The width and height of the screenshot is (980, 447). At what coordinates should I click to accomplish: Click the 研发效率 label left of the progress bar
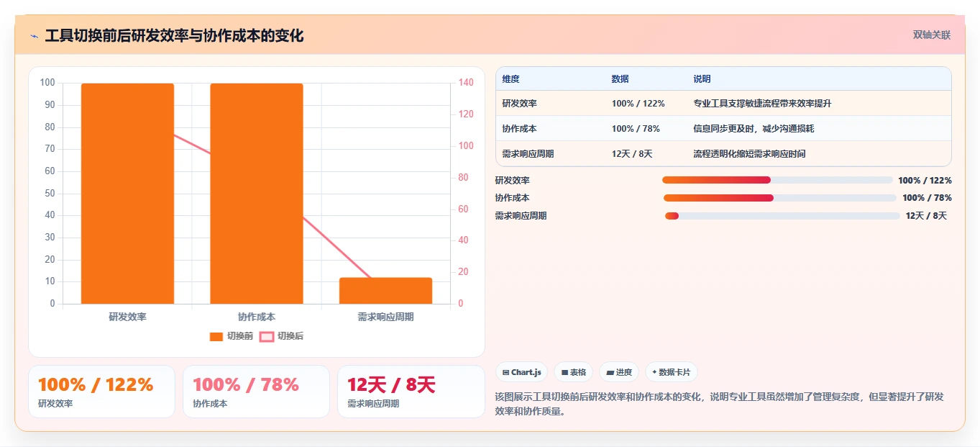tap(513, 181)
